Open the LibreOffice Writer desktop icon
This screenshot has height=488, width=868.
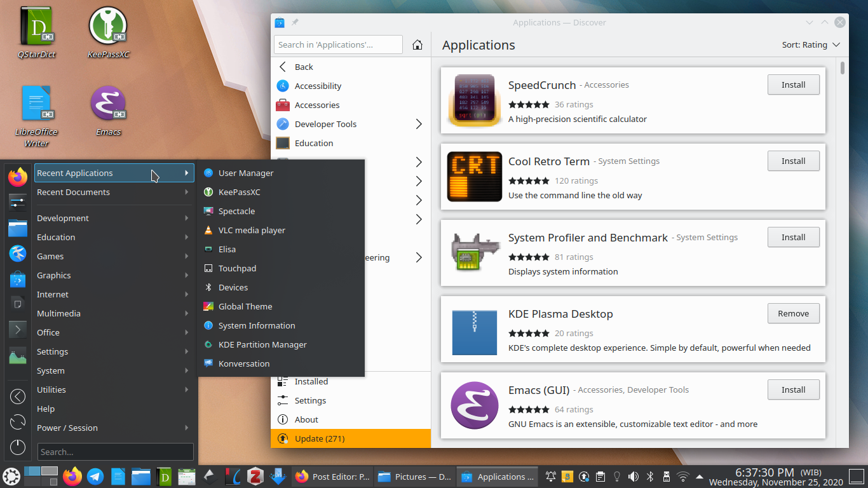click(37, 117)
